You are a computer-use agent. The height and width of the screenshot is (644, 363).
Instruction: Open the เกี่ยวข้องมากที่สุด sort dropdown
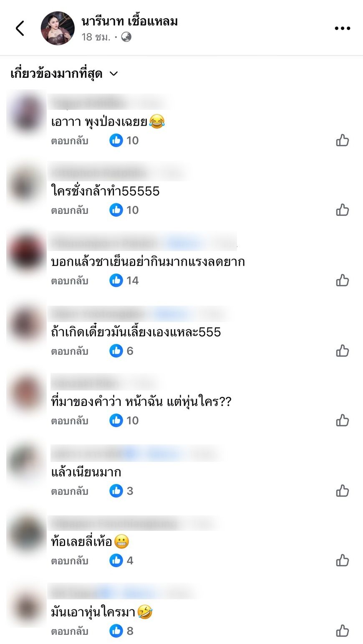click(64, 74)
